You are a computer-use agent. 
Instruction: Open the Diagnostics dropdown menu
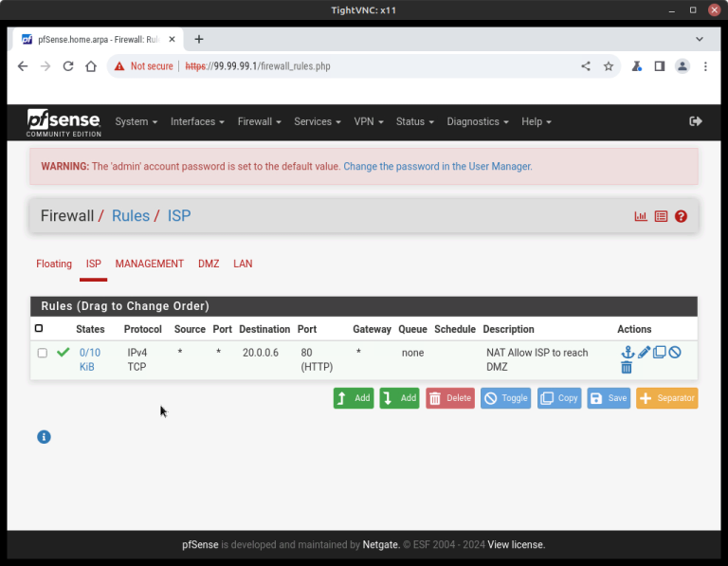(478, 121)
